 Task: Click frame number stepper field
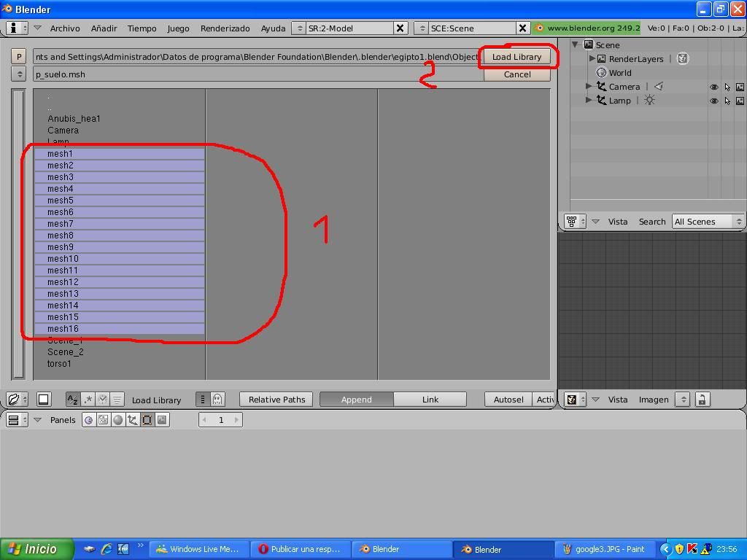coord(220,419)
